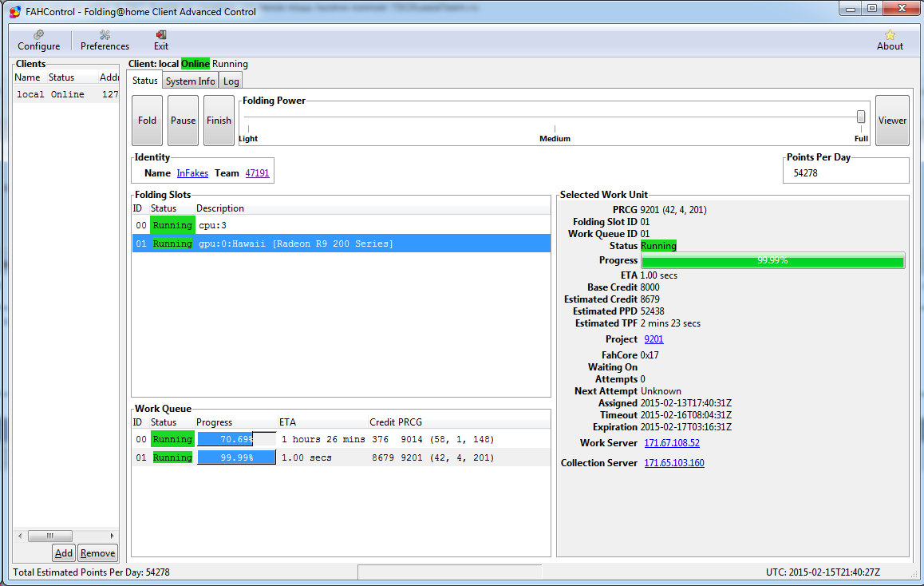Viewport: 924px width, 586px height.
Task: Click the Base Credit 8000 value
Action: (x=650, y=287)
